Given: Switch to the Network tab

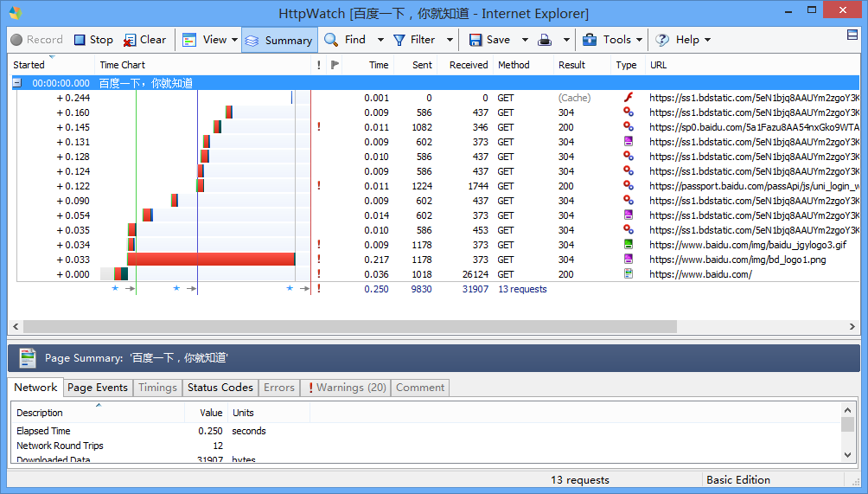Looking at the screenshot, I should 35,387.
